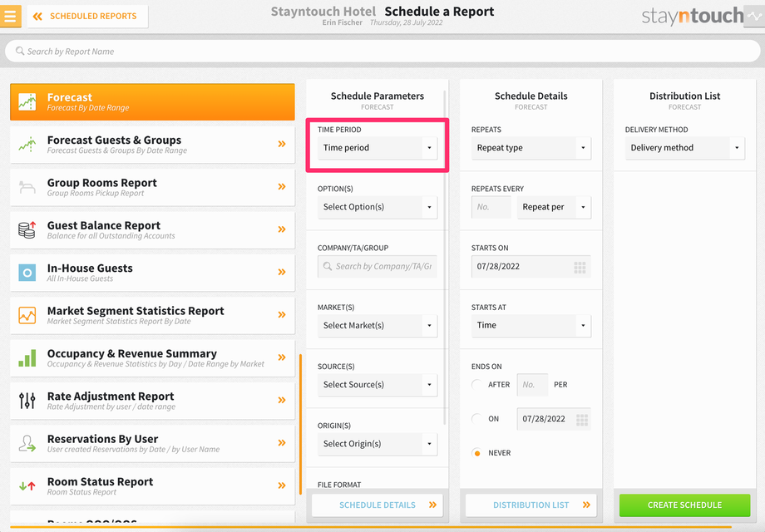Image resolution: width=765 pixels, height=532 pixels.
Task: Select the Forecast Guests & Groups report
Action: click(152, 145)
